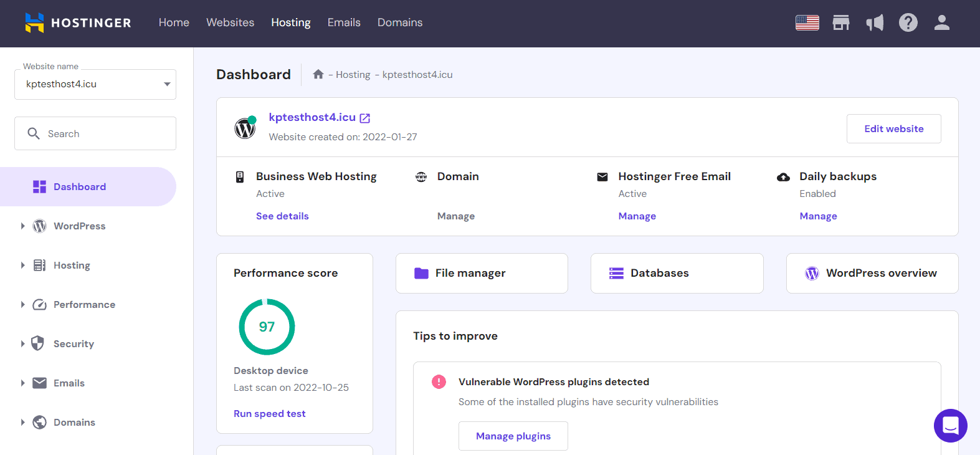Open the live chat bubble icon

click(x=950, y=426)
